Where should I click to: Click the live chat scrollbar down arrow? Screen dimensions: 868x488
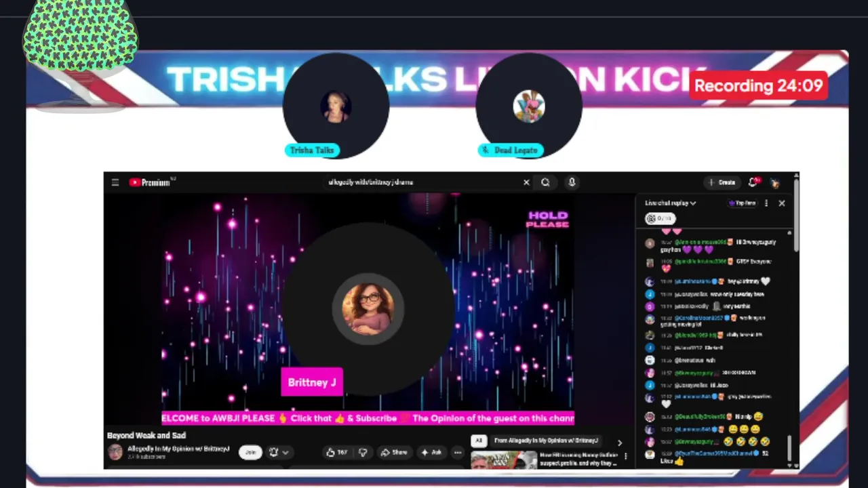tap(789, 465)
